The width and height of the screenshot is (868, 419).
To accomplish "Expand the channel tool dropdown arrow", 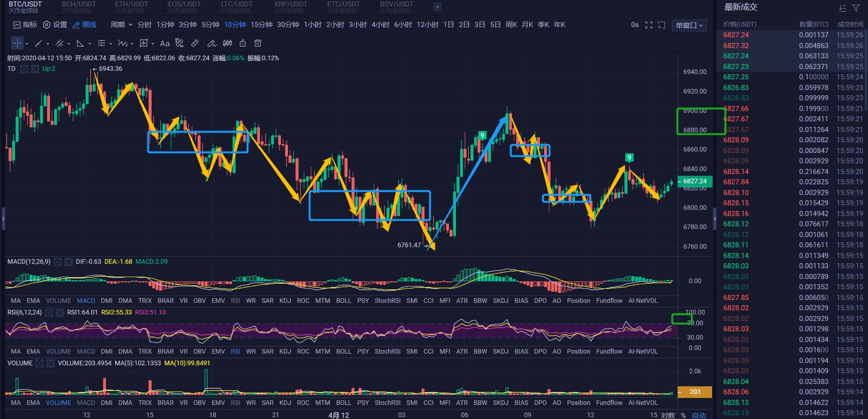I will tap(69, 44).
